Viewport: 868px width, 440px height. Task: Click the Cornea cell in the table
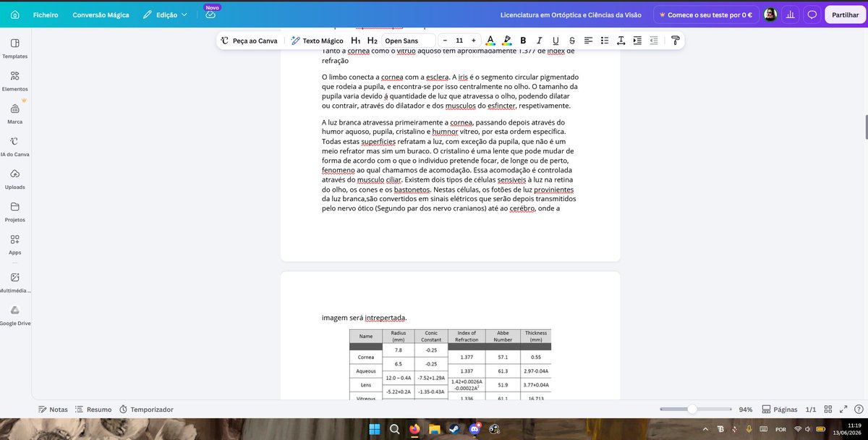click(366, 357)
